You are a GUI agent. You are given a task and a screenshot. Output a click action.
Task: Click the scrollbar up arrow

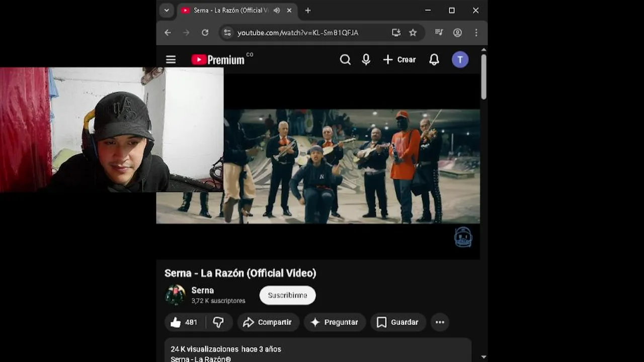484,50
